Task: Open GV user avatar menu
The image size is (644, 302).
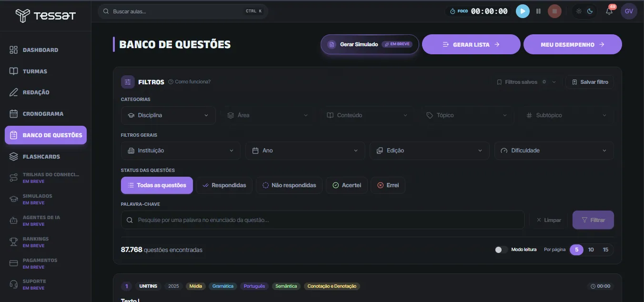Action: click(x=629, y=11)
